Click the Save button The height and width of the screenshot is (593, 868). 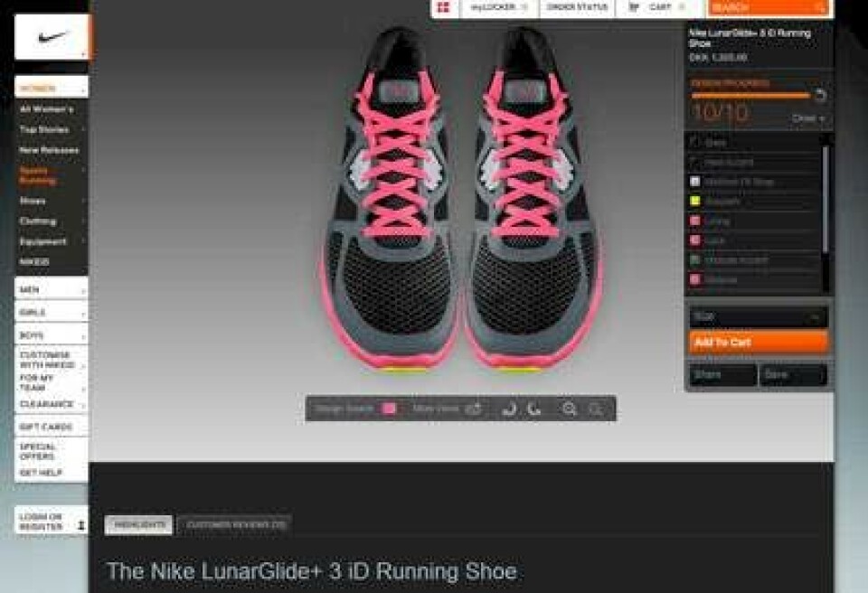coord(793,375)
